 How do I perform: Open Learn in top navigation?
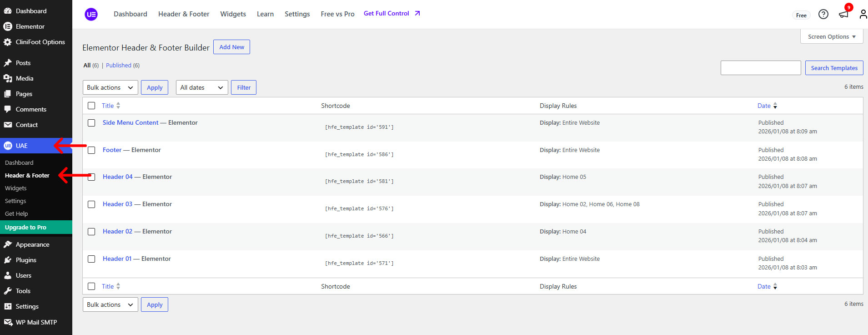pyautogui.click(x=265, y=14)
